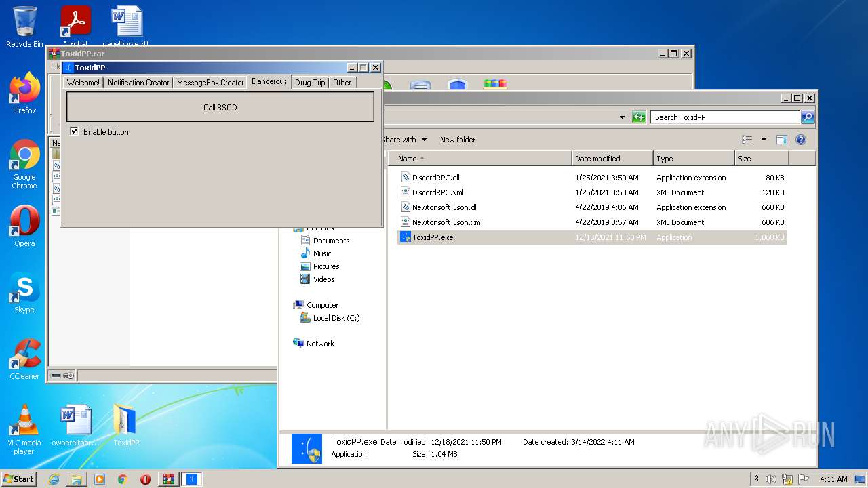
Task: Open the Firefox desktop shortcut
Action: pyautogui.click(x=24, y=94)
